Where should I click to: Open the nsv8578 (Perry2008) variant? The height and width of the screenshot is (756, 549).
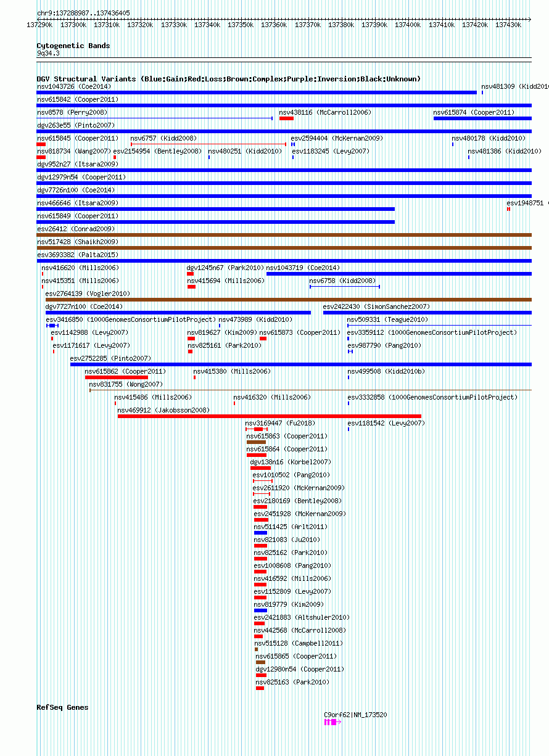pos(72,112)
